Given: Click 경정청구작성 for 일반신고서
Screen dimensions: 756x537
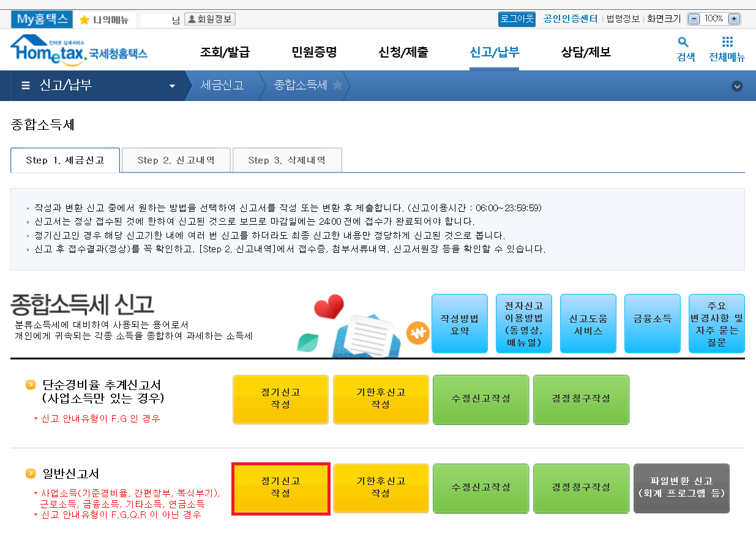Looking at the screenshot, I should [x=582, y=488].
